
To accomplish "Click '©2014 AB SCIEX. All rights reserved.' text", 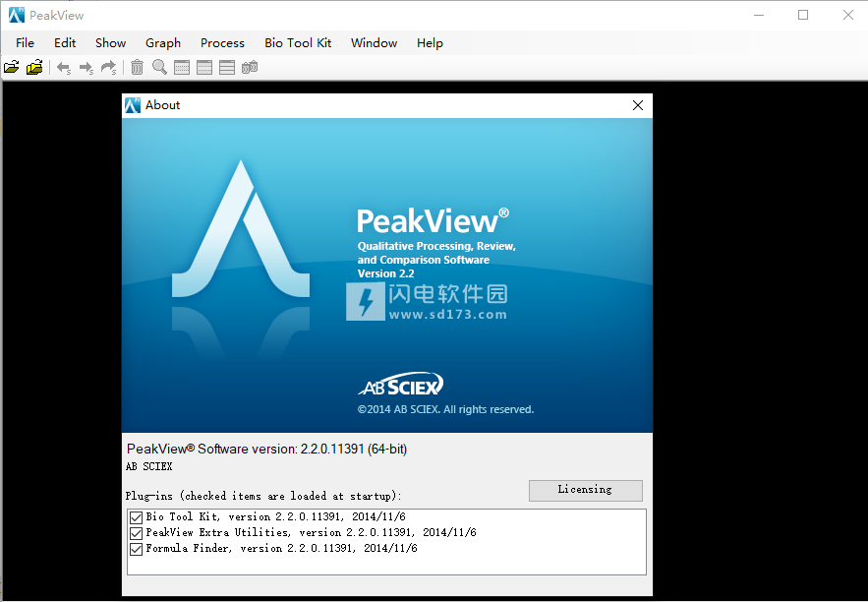I will [445, 409].
